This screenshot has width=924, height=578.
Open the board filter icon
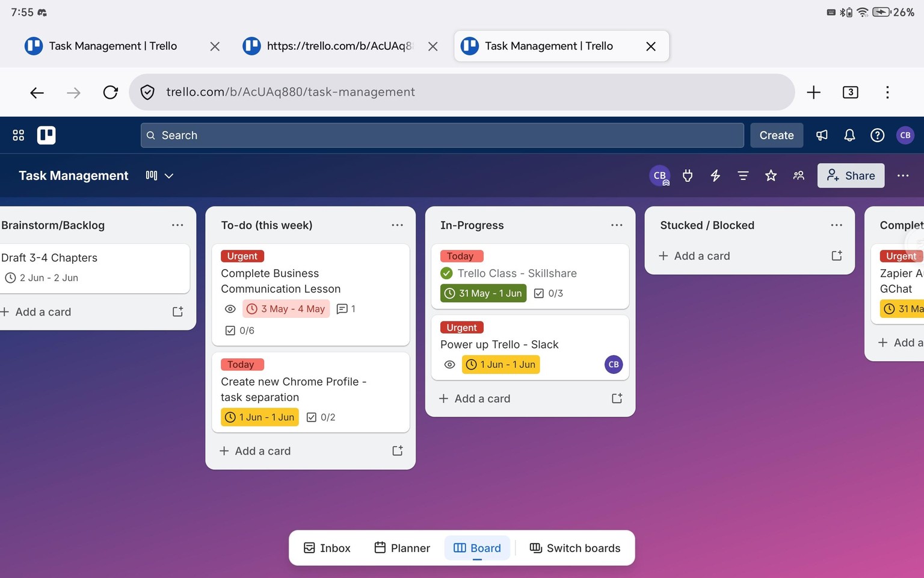pos(743,176)
